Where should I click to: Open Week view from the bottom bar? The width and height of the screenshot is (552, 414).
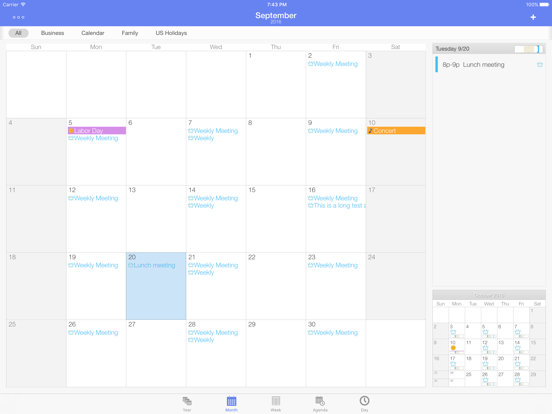point(276,403)
